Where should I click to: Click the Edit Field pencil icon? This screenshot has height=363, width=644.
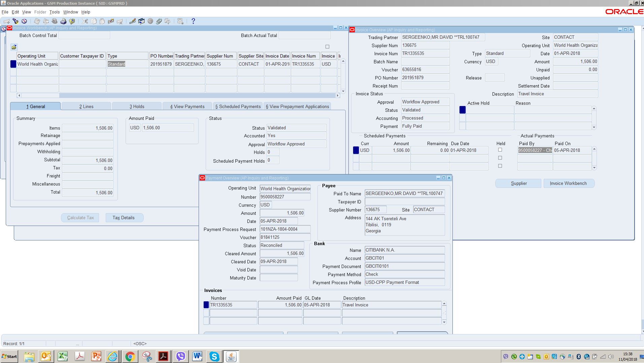tap(132, 21)
